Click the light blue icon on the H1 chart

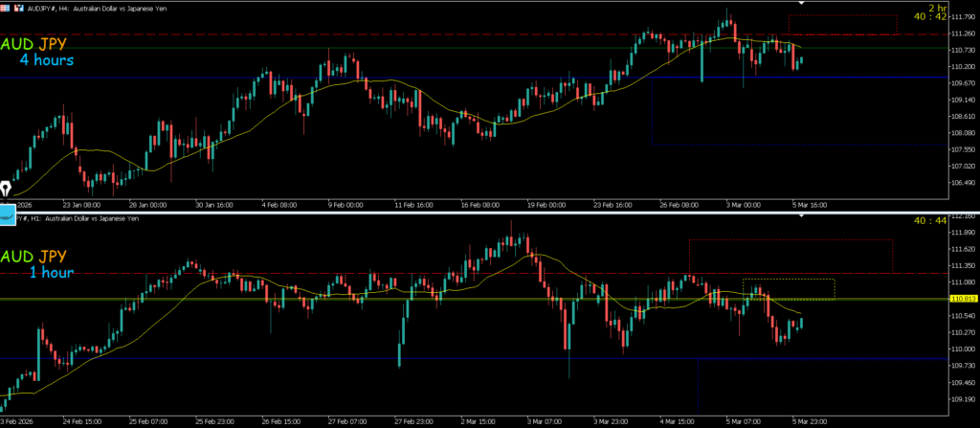(x=9, y=217)
